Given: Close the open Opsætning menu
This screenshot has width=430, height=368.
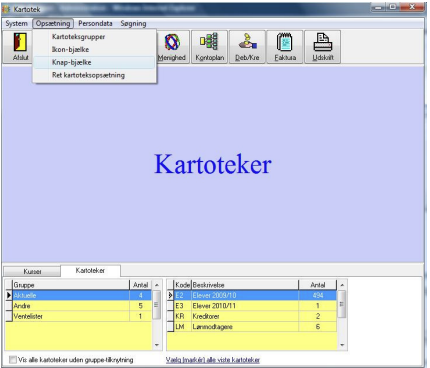Looking at the screenshot, I should tap(53, 24).
